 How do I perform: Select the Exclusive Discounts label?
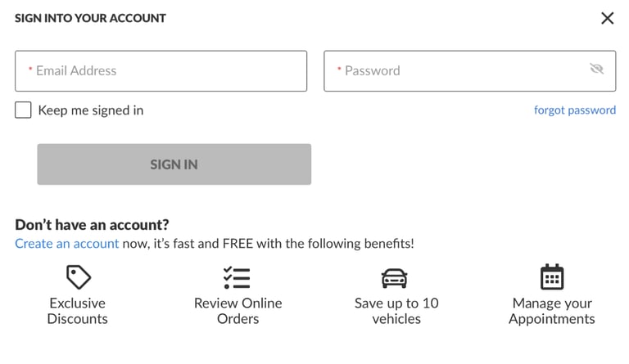78,311
